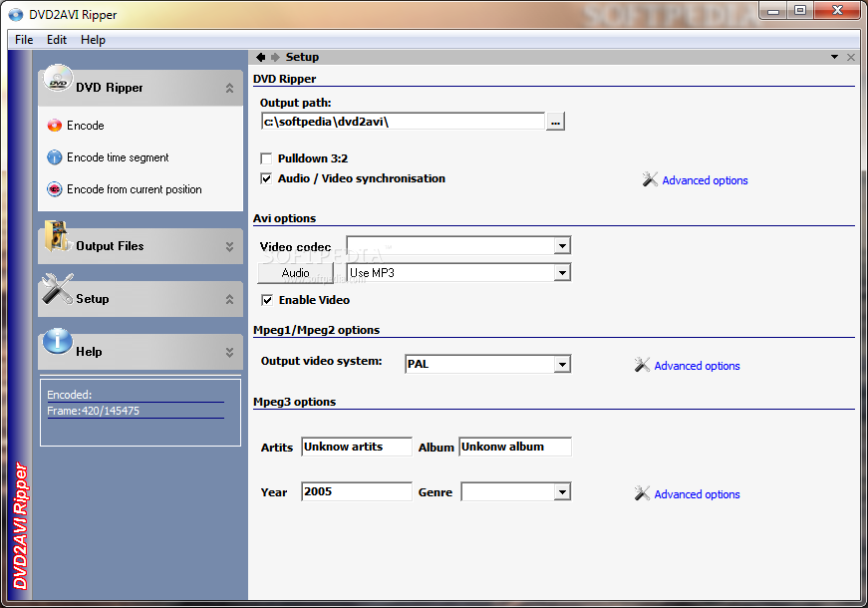Click the Setup tools icon in sidebar
Screen dimensions: 868x608
pyautogui.click(x=58, y=289)
